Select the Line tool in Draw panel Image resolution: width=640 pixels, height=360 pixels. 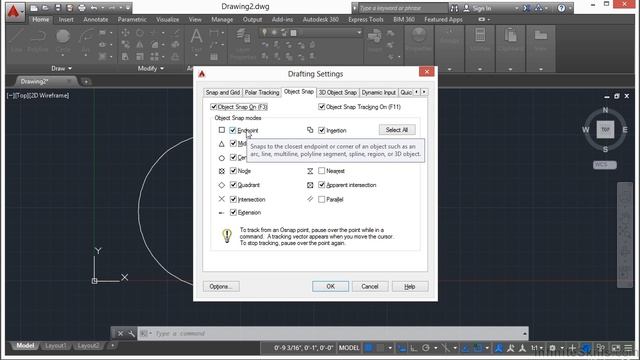click(17, 41)
